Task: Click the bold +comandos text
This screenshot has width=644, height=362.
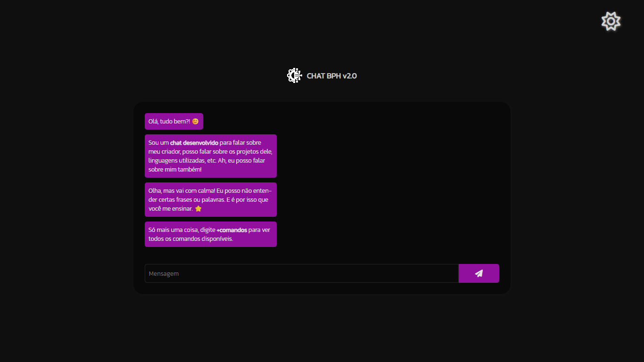Action: 233,230
